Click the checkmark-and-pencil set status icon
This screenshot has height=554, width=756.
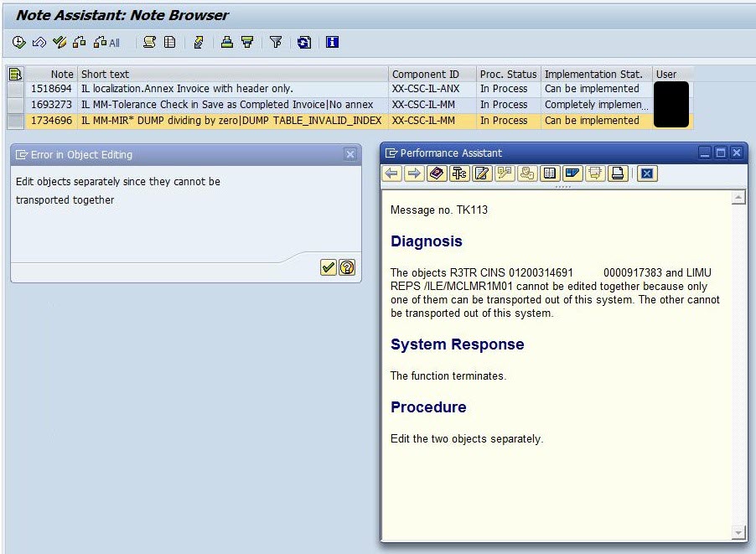click(x=60, y=43)
